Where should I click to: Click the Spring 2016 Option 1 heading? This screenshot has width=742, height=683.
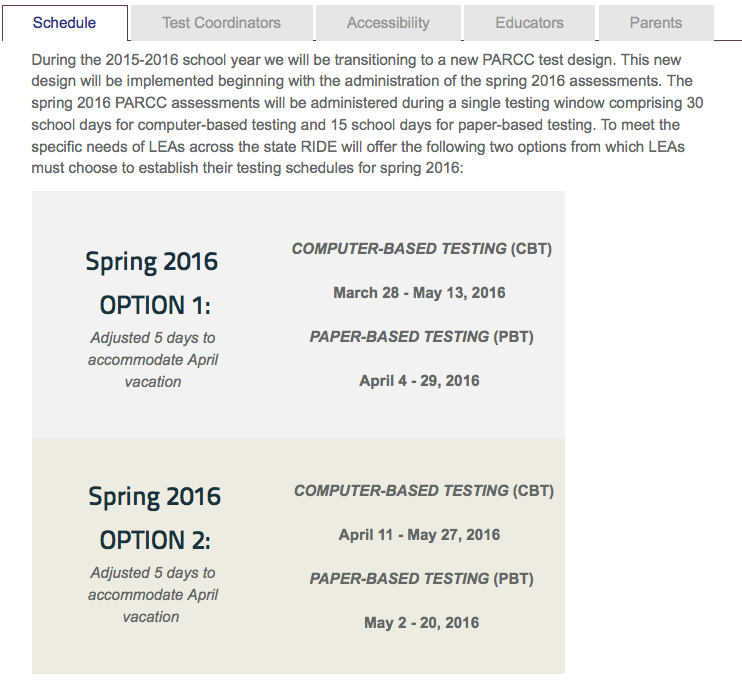pos(151,261)
